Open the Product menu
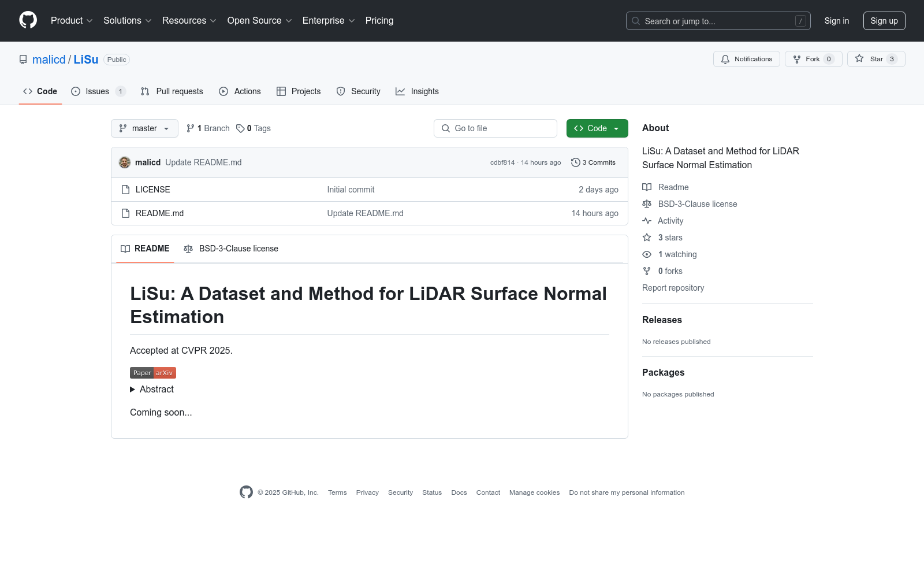 [72, 20]
